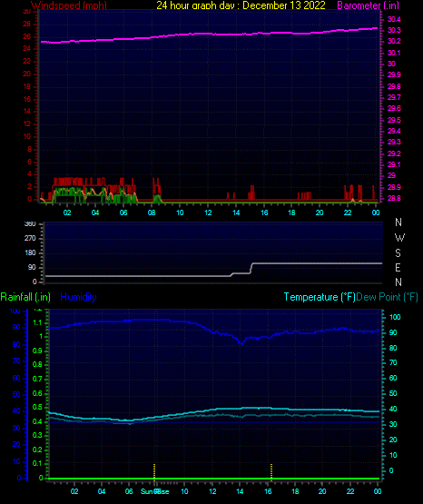This screenshot has width=423, height=504.
Task: Click the Sunrise marker label on bottom axis
Action: tap(155, 491)
